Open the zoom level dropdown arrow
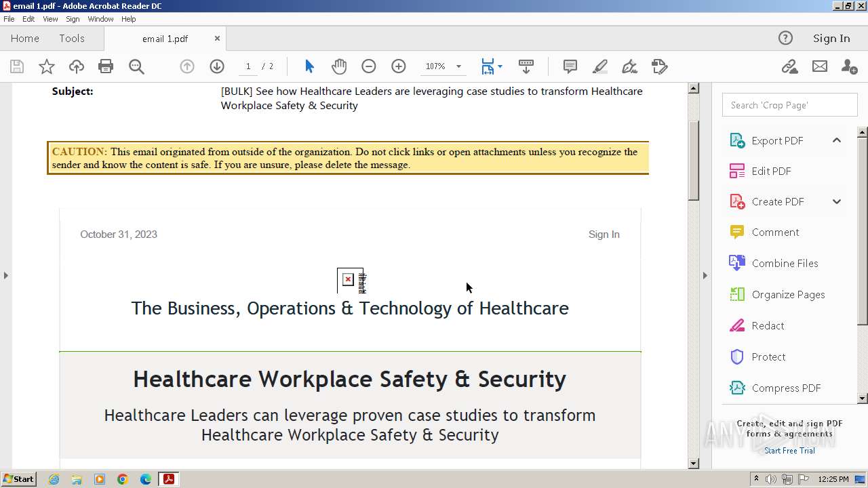The height and width of the screenshot is (488, 868). tap(458, 66)
